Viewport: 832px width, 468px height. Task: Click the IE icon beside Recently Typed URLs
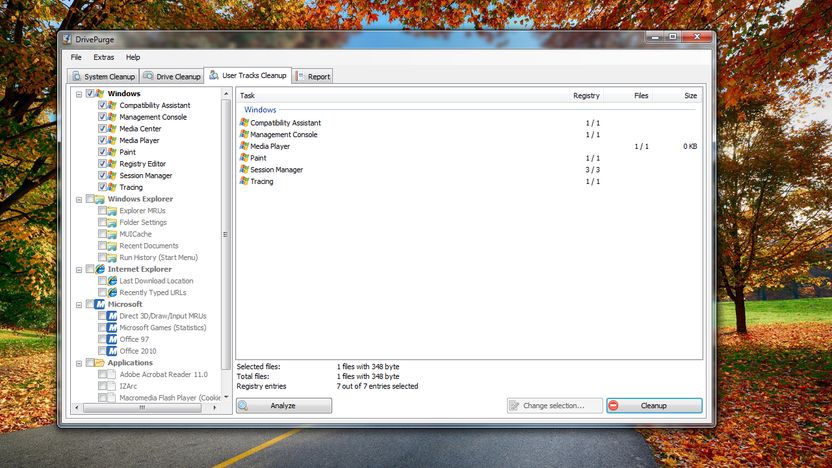pos(112,292)
